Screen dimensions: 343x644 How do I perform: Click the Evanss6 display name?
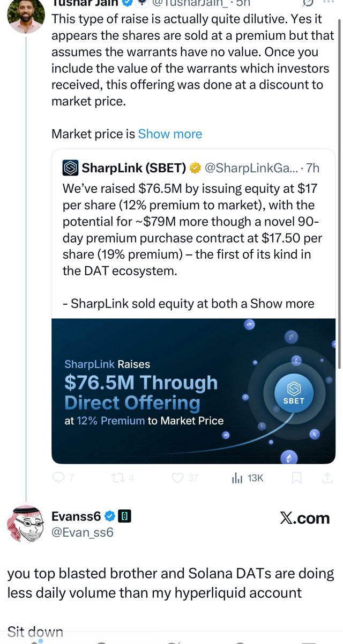pos(76,516)
